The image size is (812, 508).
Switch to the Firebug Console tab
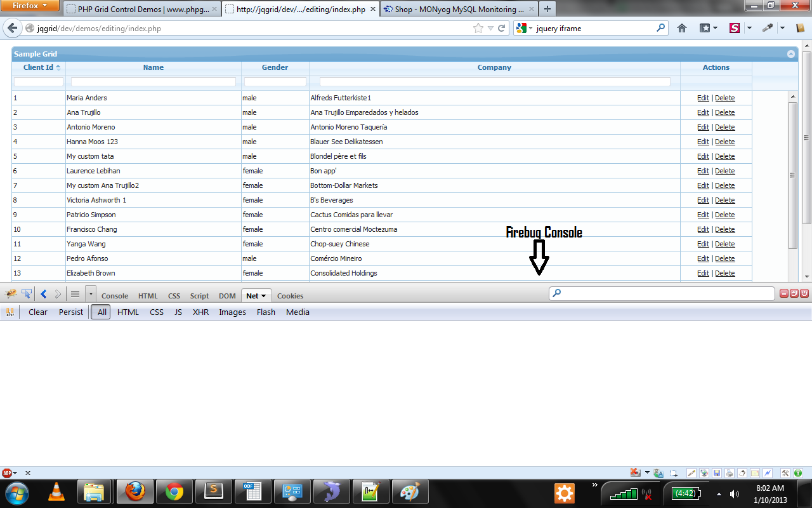click(x=115, y=296)
